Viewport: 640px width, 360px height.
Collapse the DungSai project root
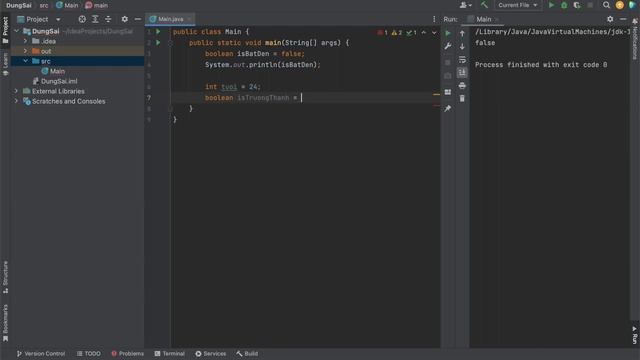[17, 31]
